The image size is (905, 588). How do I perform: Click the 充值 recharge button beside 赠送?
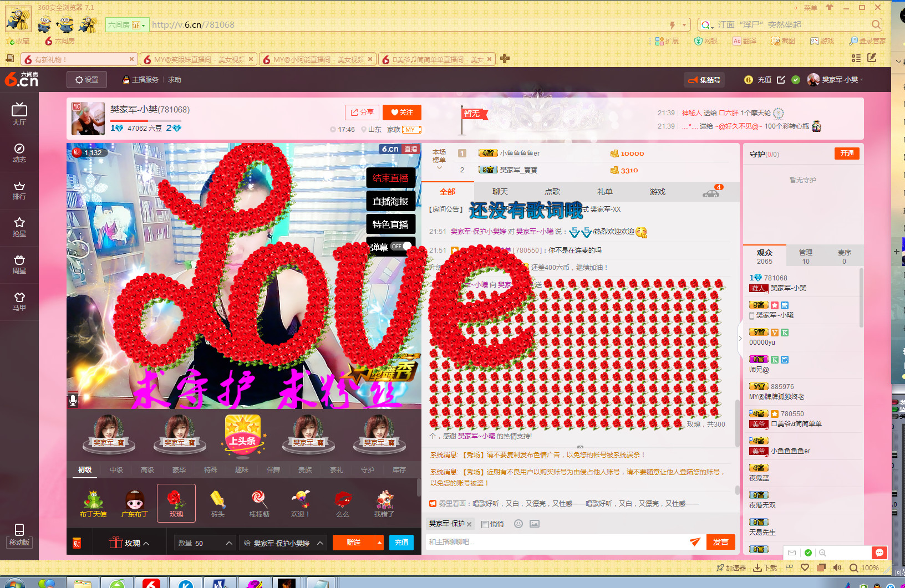point(402,543)
